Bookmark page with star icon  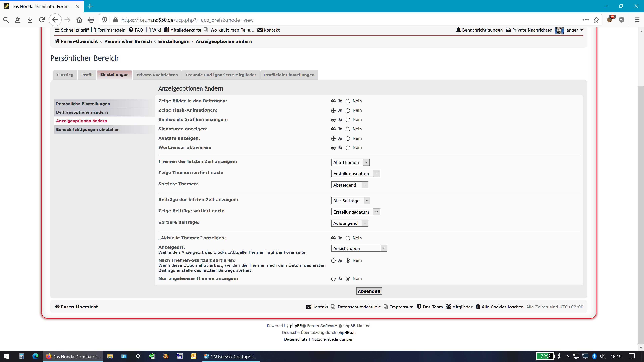point(596,20)
